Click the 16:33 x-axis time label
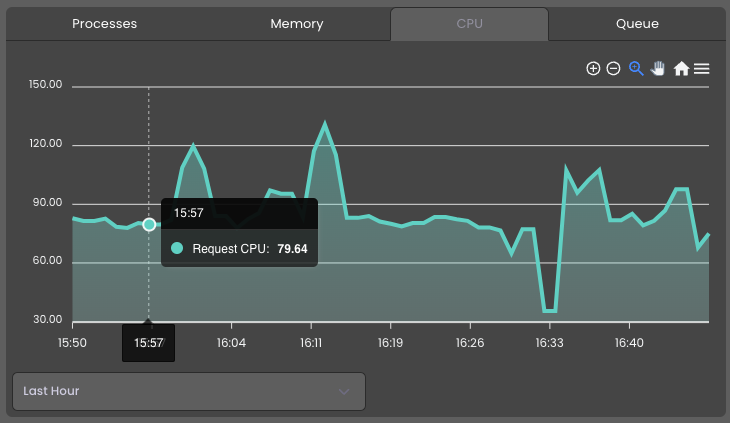 click(549, 343)
